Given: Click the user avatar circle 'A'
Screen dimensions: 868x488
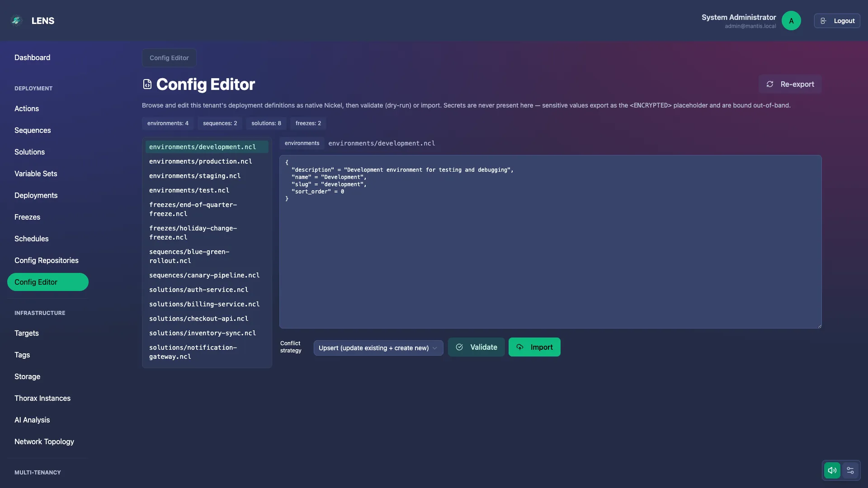Looking at the screenshot, I should pos(791,21).
